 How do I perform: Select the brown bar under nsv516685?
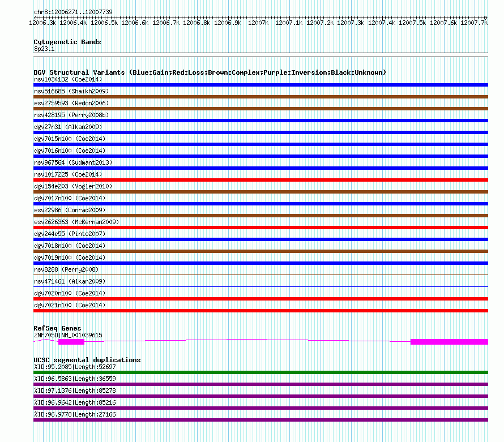click(260, 97)
